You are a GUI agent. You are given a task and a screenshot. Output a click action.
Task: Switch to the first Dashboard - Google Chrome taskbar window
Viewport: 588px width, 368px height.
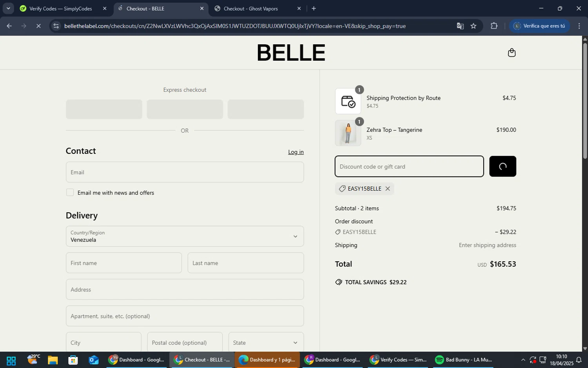pyautogui.click(x=137, y=360)
